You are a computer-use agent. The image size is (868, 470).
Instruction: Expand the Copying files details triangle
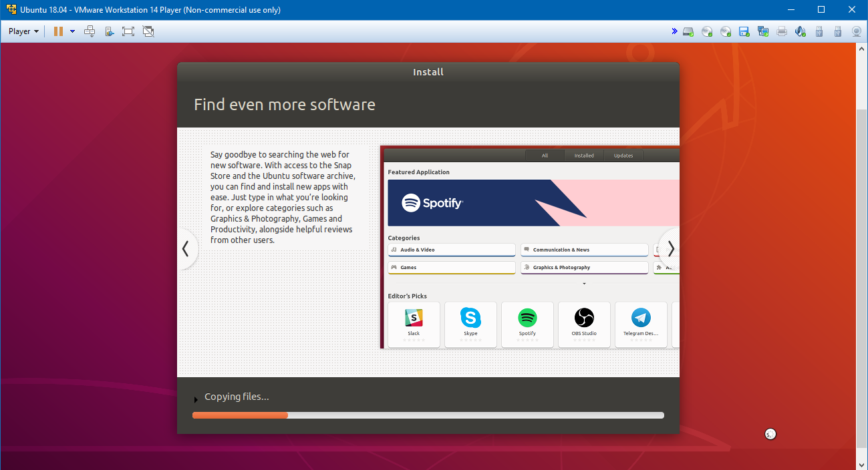click(196, 400)
